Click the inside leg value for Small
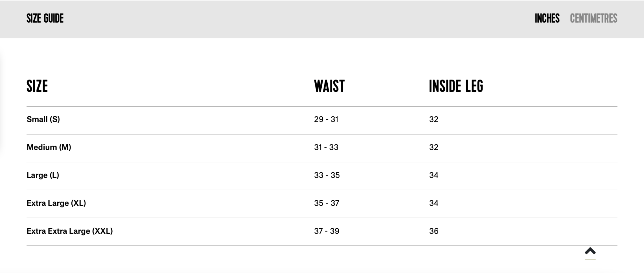Screen dimensions: 644x273 pos(434,119)
